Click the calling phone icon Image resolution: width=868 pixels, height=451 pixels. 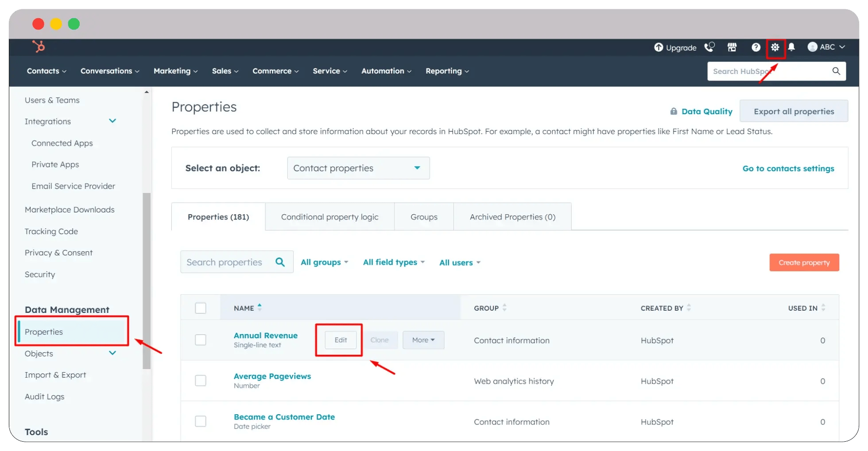(x=709, y=47)
